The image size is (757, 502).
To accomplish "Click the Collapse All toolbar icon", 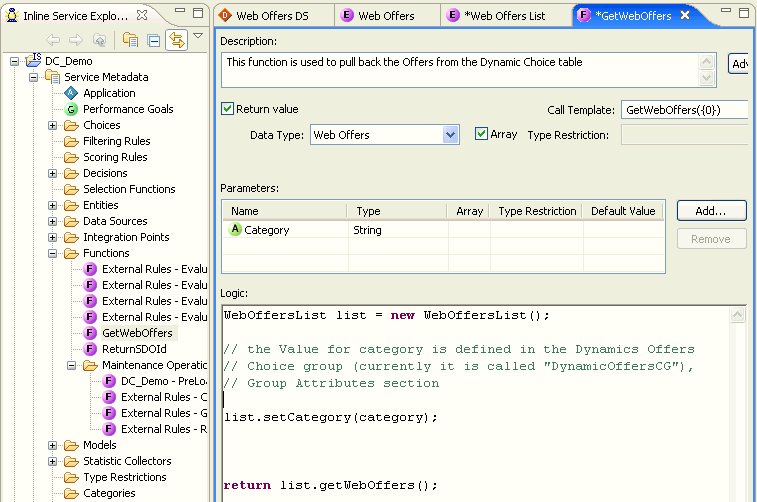I will (153, 40).
